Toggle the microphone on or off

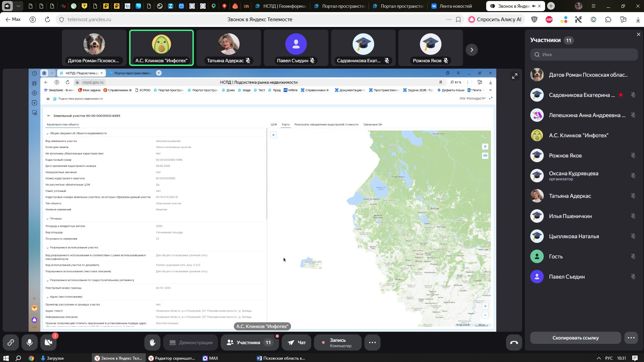pos(30,342)
